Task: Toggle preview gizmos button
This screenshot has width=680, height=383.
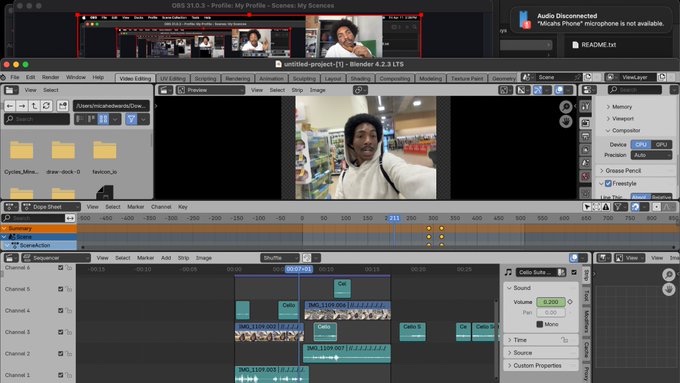Action: point(538,90)
